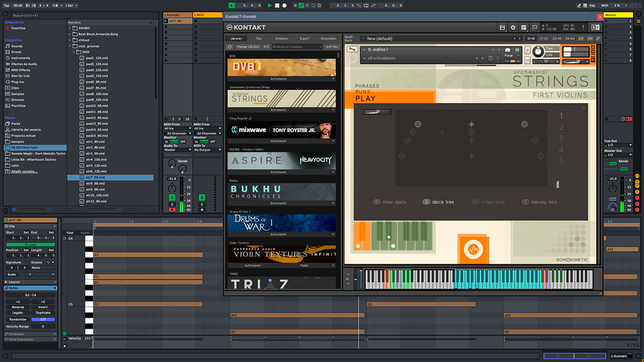Image resolution: width=644 pixels, height=362 pixels.
Task: Open the Instr Nav panel button
Action: pyautogui.click(x=332, y=47)
